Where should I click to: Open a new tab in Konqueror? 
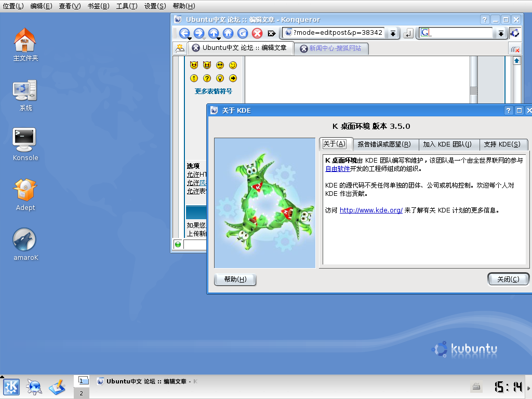point(180,48)
